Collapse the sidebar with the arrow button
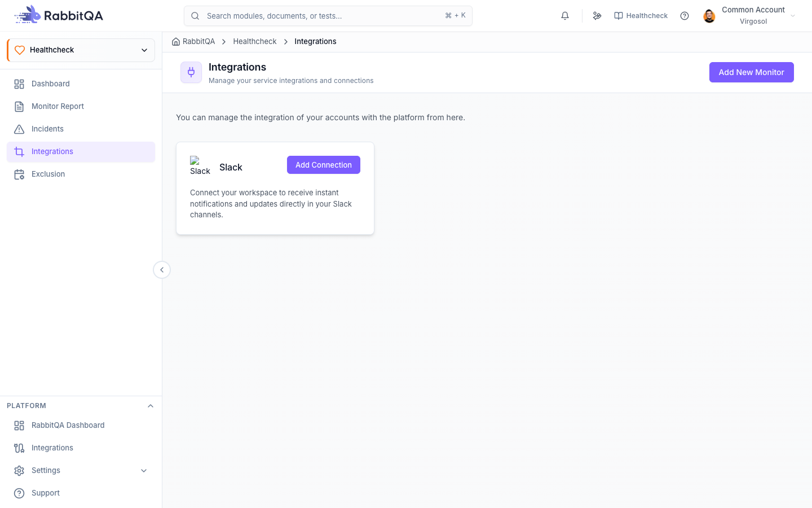 click(162, 270)
